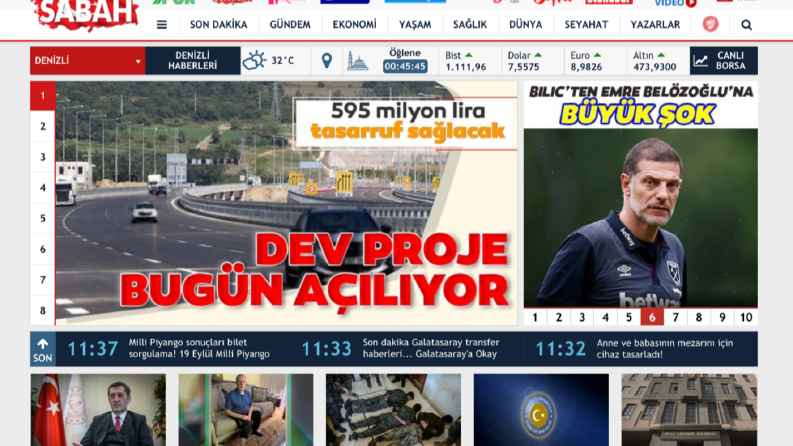The height and width of the screenshot is (446, 793).
Task: Select headline slide 8
Action: (43, 310)
